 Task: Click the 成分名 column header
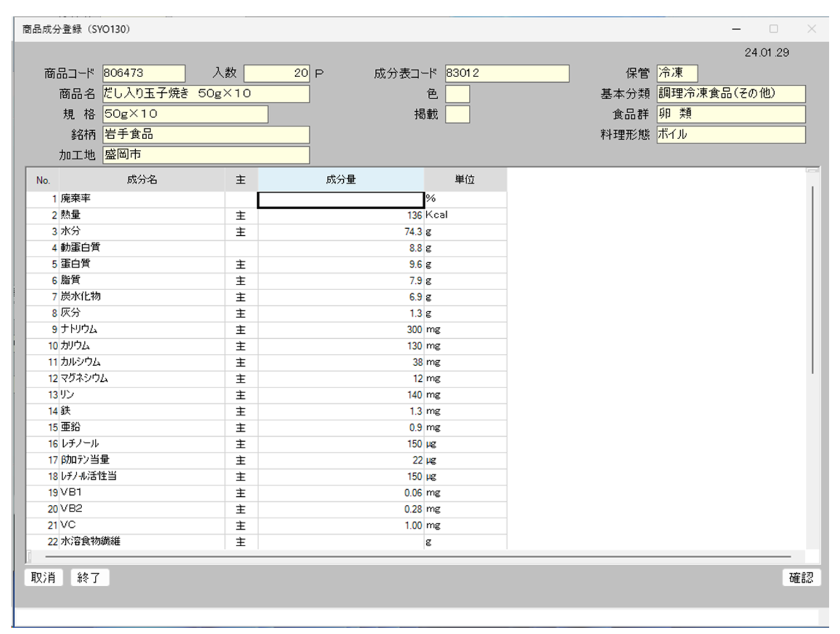point(142,180)
